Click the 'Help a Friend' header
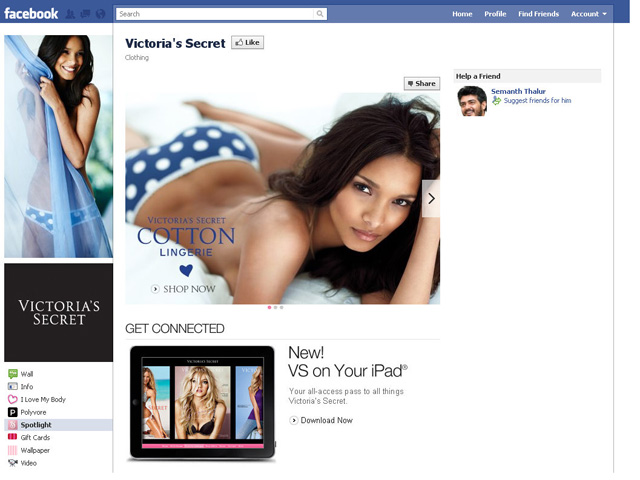 point(478,76)
